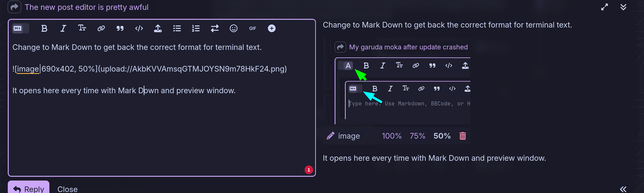Toggle text direction with the arrows icon
The height and width of the screenshot is (193, 644).
(x=215, y=28)
